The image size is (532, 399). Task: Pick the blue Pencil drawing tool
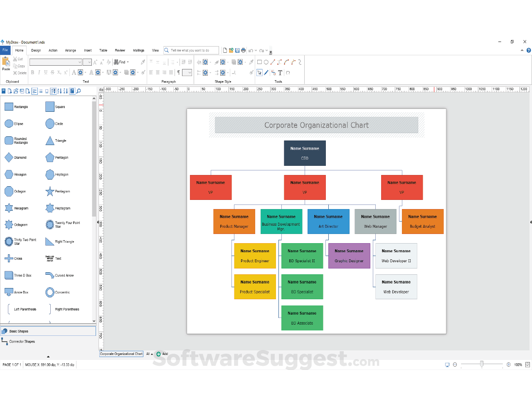coord(266,72)
